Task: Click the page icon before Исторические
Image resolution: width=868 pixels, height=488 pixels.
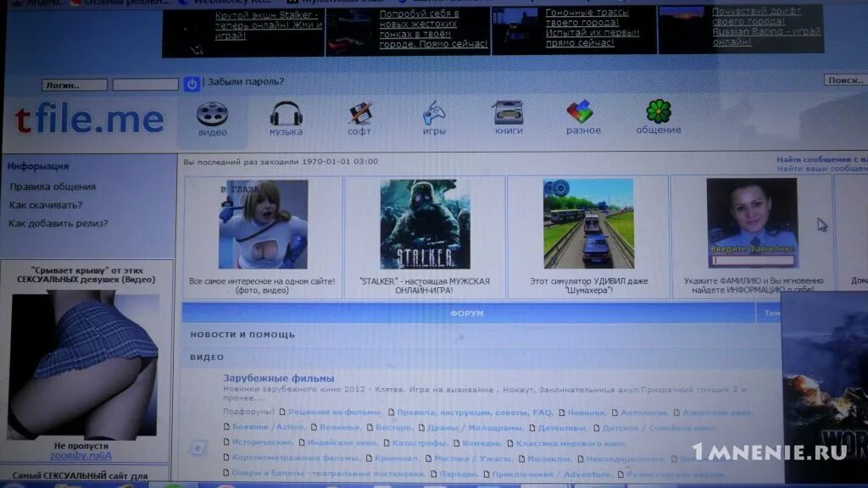Action: [226, 442]
